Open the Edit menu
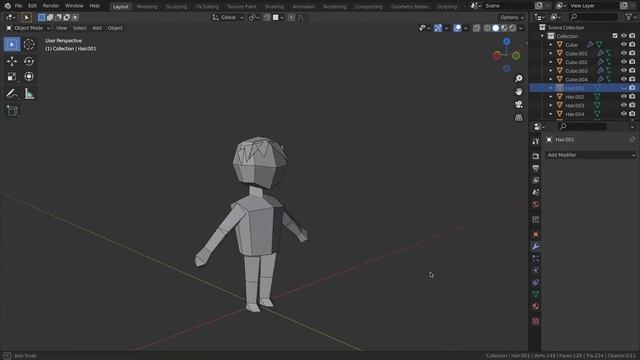 click(32, 6)
